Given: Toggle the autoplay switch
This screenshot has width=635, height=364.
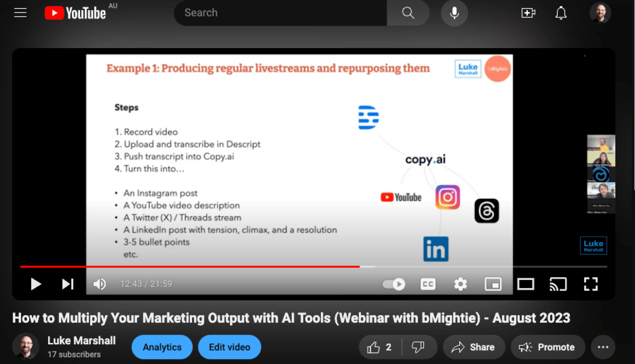Looking at the screenshot, I should click(x=394, y=284).
